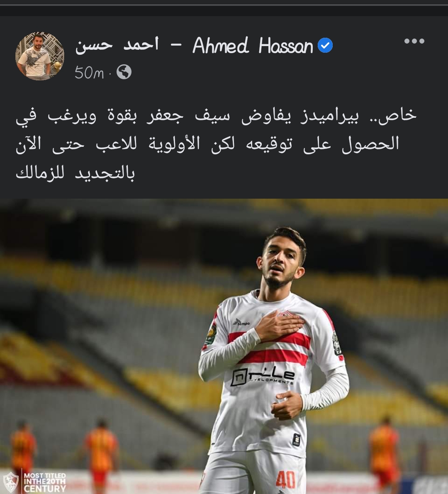The width and height of the screenshot is (448, 494).
Task: Click the number 40 on the shorts
Action: [286, 480]
